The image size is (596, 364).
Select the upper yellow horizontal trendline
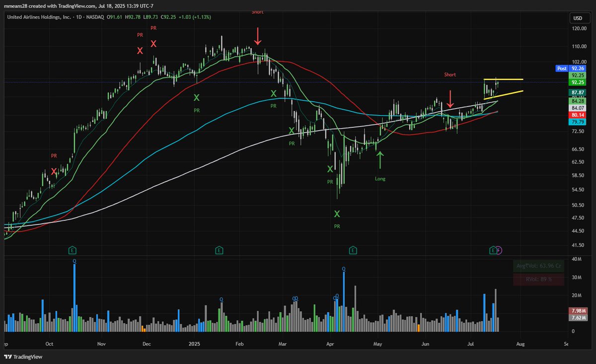(x=503, y=79)
